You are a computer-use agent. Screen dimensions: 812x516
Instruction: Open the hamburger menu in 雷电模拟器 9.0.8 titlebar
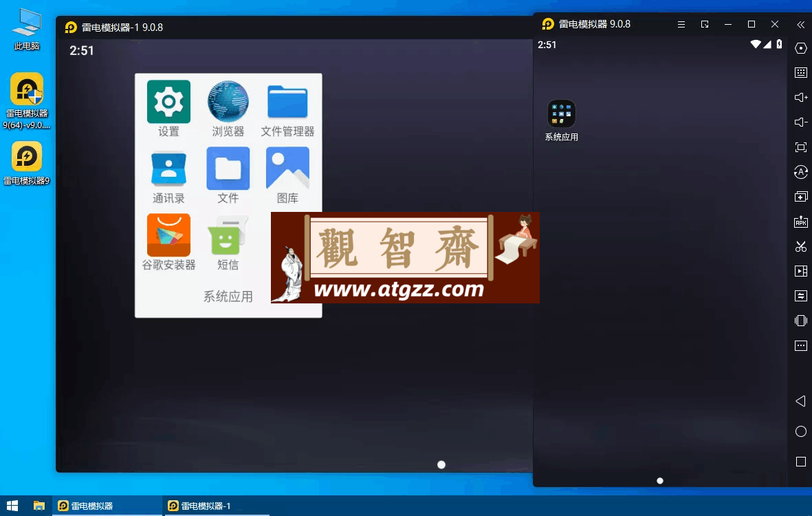point(681,24)
